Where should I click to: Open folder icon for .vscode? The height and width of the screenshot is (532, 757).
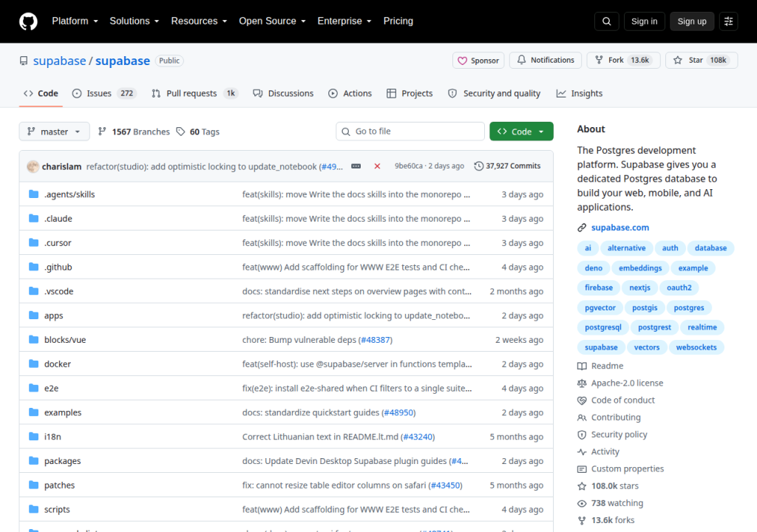pos(33,290)
